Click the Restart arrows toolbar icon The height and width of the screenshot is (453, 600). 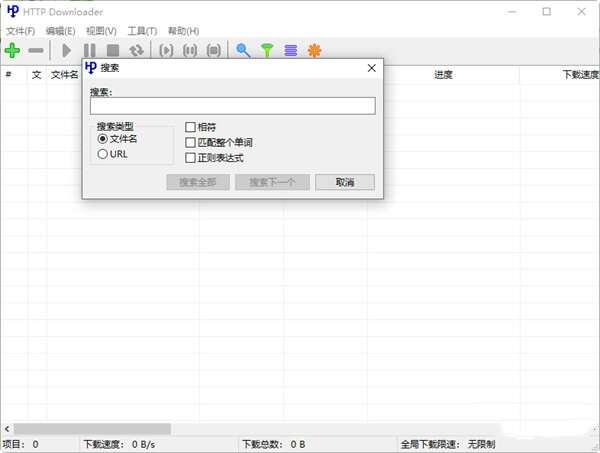(x=136, y=50)
